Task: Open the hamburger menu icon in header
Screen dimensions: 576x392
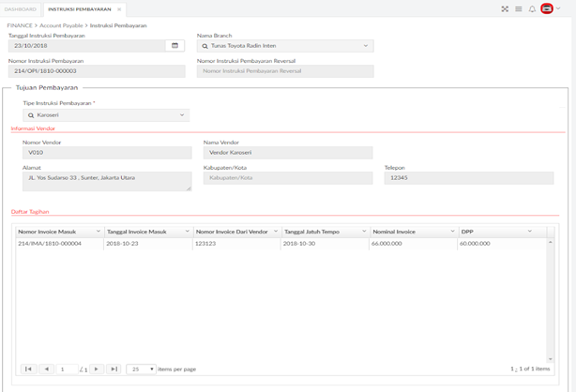Action: (519, 8)
